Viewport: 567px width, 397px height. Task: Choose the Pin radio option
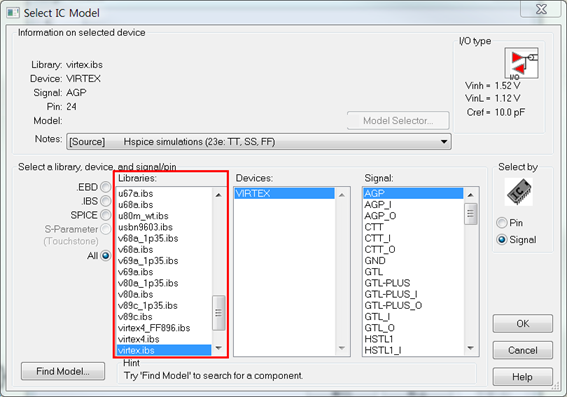(502, 223)
